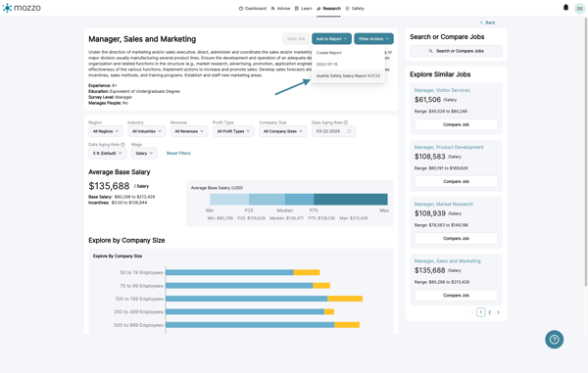588x373 pixels.
Task: Open the Safety tab
Action: coord(355,8)
